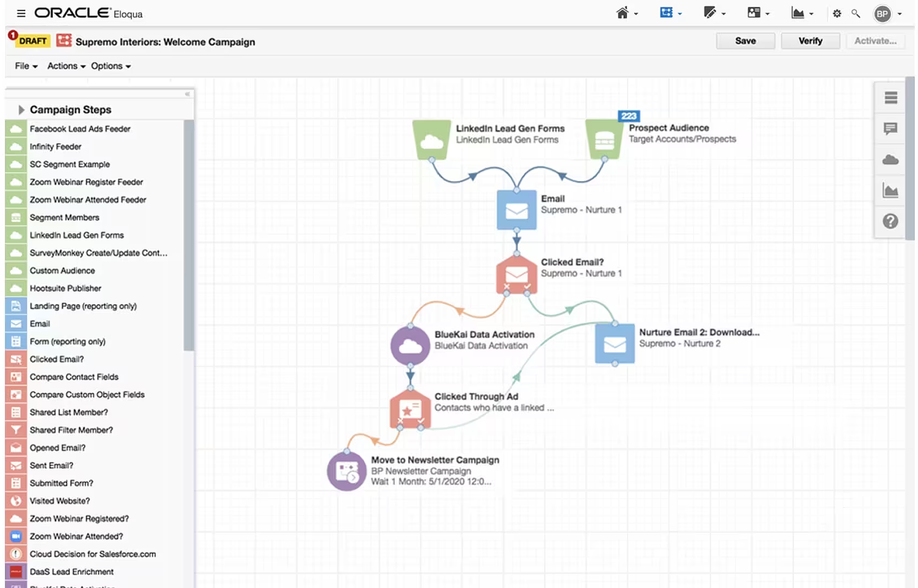
Task: Click the Help question mark icon
Action: (x=890, y=221)
